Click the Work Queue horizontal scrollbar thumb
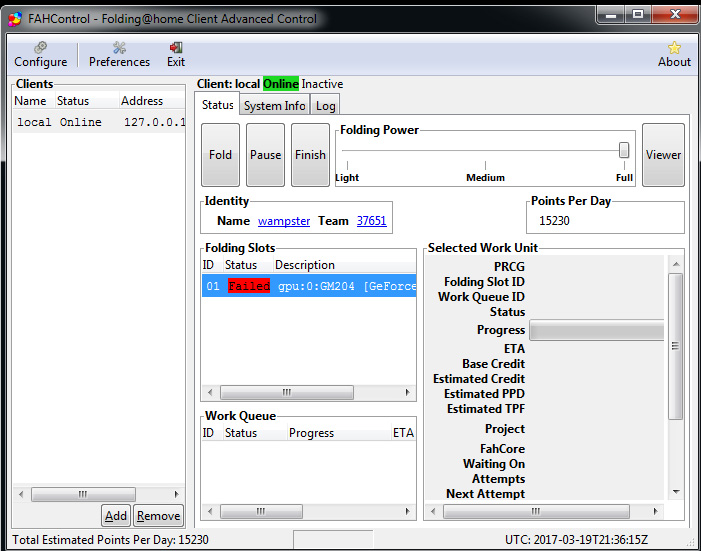701x551 pixels. 261,511
